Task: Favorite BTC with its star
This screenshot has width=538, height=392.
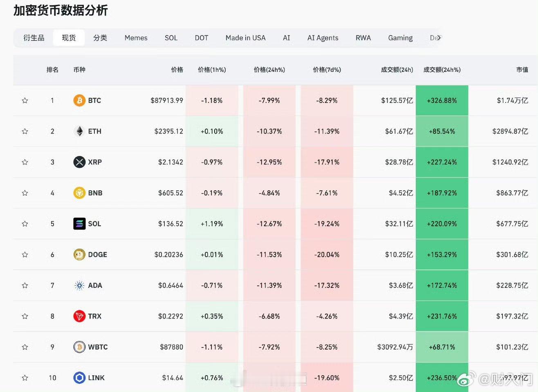Action: coord(25,100)
